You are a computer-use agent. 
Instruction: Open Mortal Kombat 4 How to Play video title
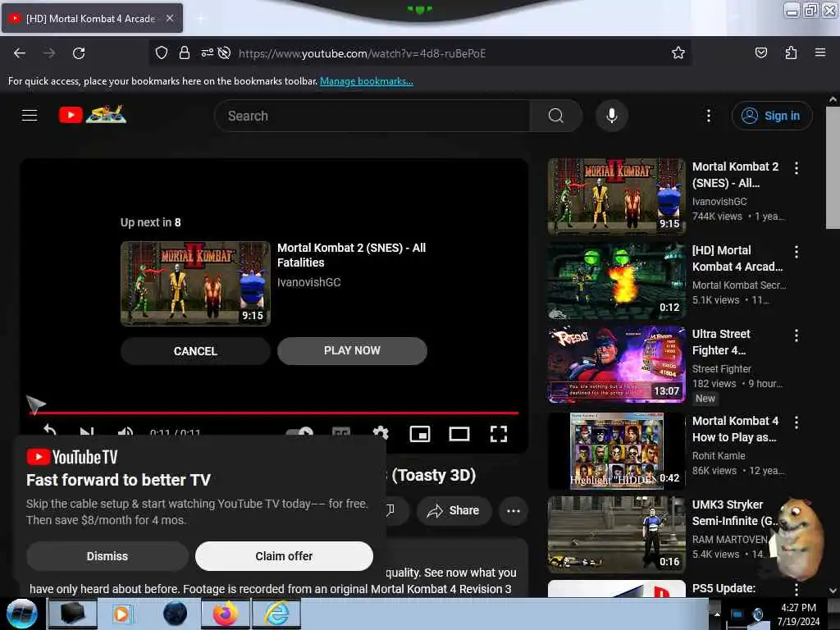click(735, 429)
